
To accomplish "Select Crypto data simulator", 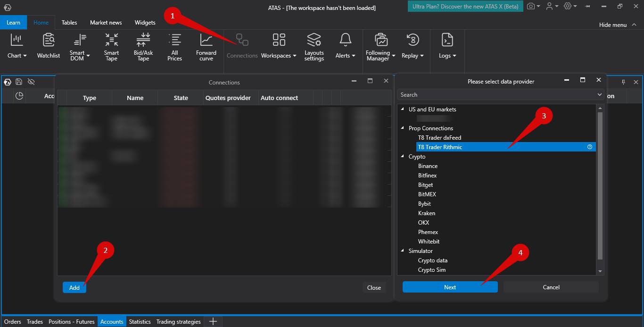I will click(x=433, y=260).
